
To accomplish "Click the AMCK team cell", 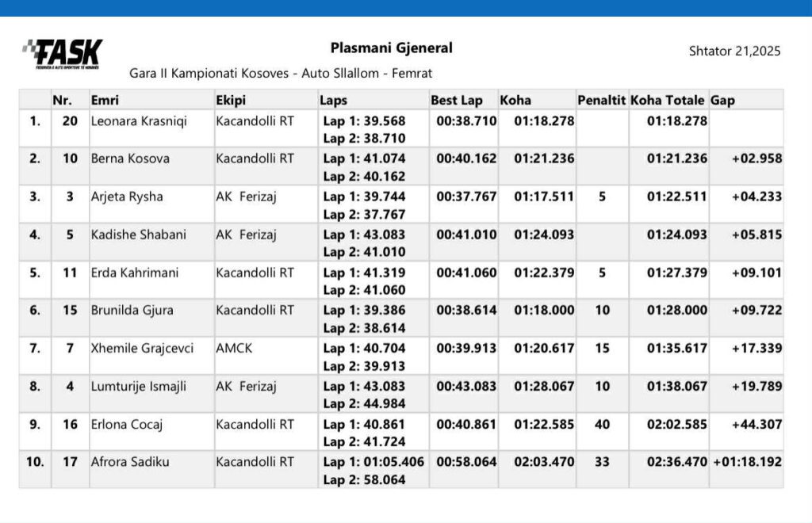I will point(234,348).
